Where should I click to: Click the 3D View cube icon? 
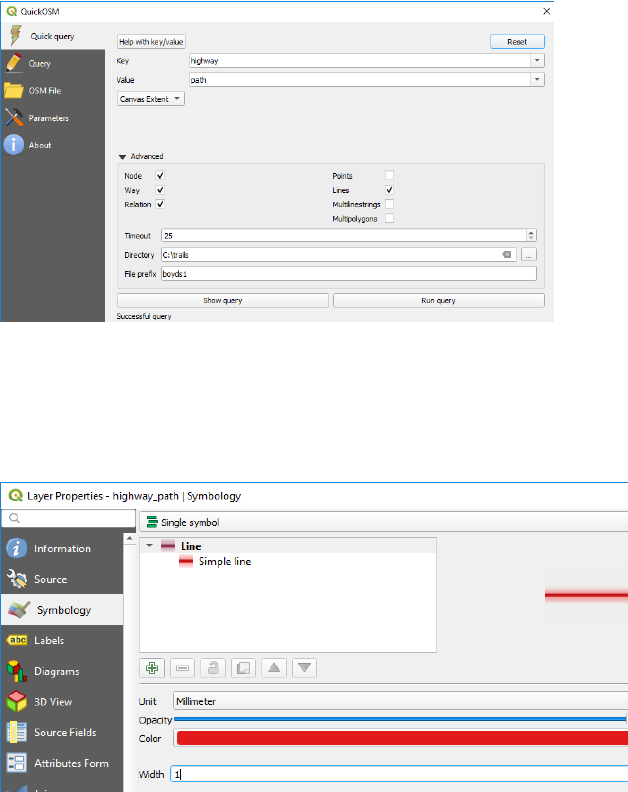[16, 702]
